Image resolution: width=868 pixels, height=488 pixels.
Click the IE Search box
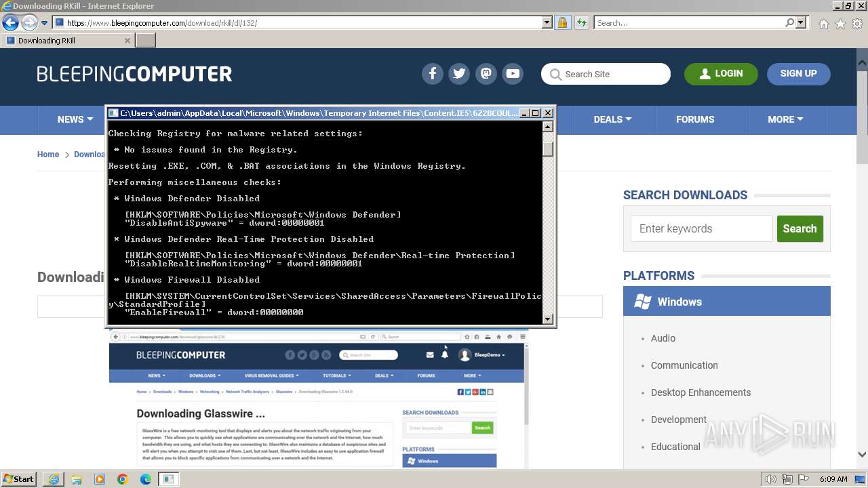[688, 22]
